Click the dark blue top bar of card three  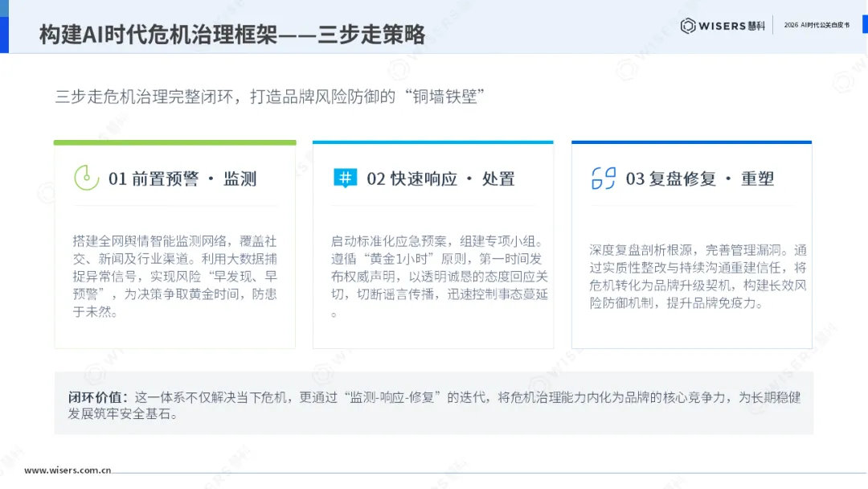coord(692,142)
